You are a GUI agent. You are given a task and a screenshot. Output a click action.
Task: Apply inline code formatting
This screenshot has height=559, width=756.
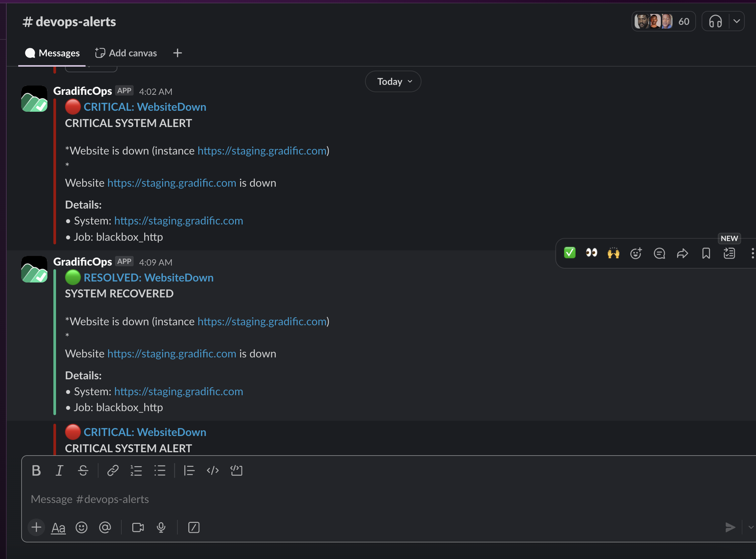pyautogui.click(x=213, y=470)
